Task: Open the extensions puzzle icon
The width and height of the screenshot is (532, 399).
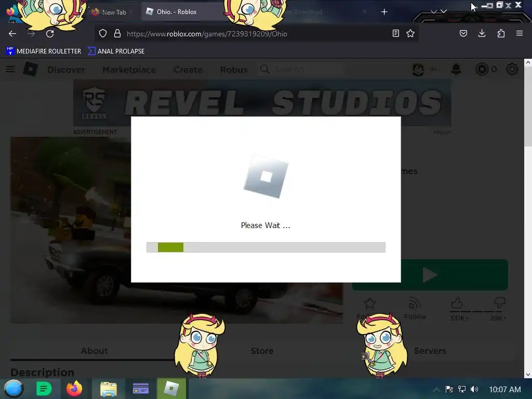Action: (x=501, y=33)
